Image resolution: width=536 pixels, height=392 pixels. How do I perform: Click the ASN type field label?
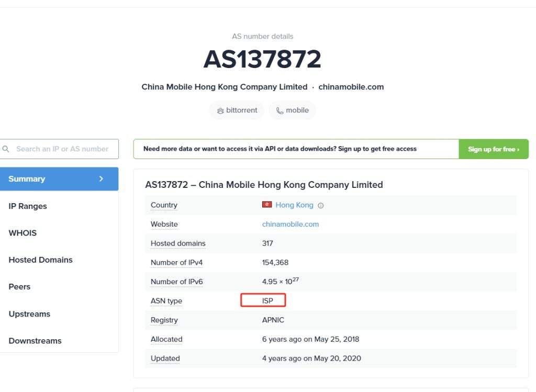pyautogui.click(x=166, y=301)
